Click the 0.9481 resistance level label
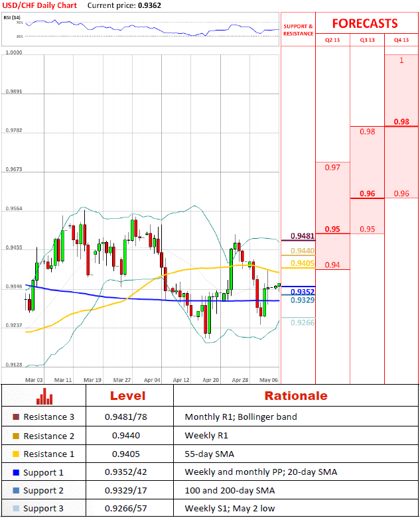This screenshot has height=518, width=420. (303, 236)
